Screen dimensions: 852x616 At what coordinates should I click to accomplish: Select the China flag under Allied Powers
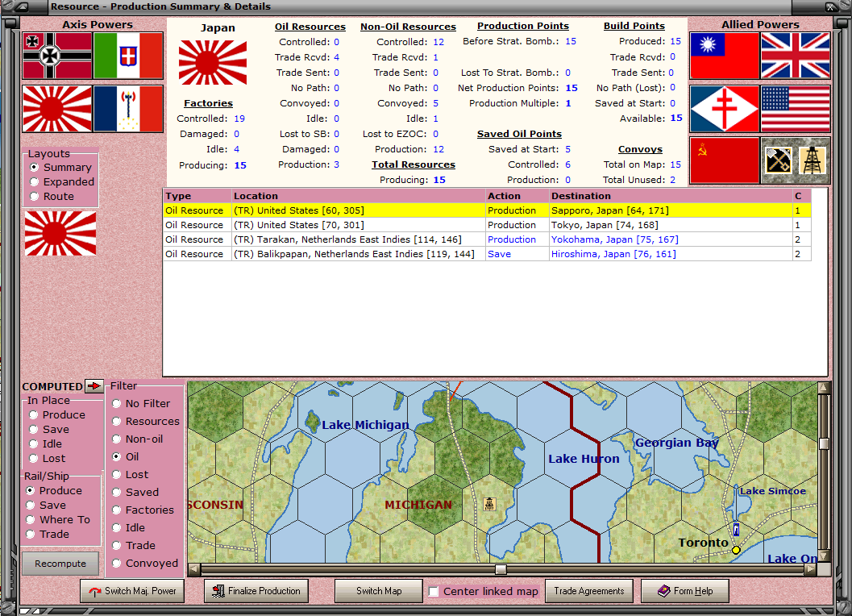pos(725,56)
